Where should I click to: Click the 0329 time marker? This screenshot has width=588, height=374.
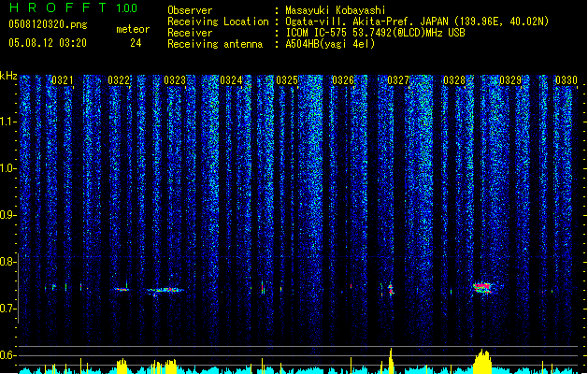(x=510, y=80)
